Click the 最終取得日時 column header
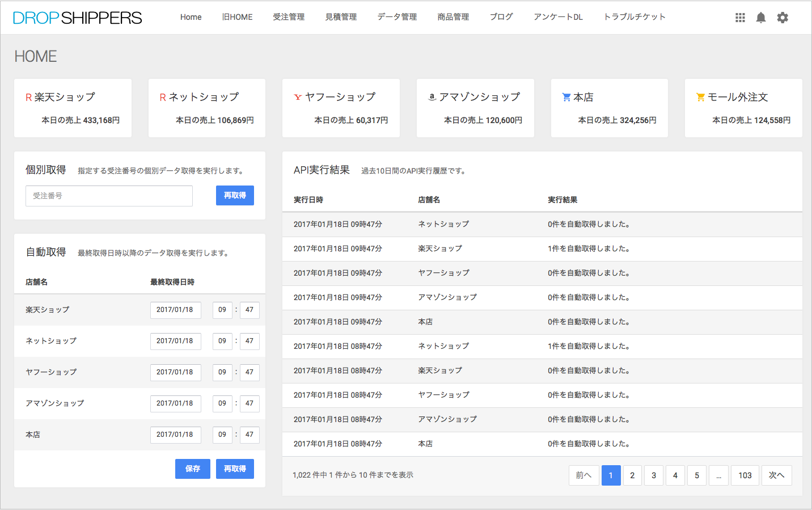The height and width of the screenshot is (510, 812). coord(172,283)
